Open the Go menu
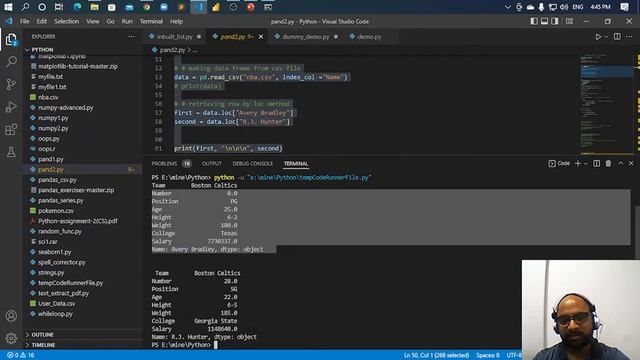 pyautogui.click(x=110, y=21)
